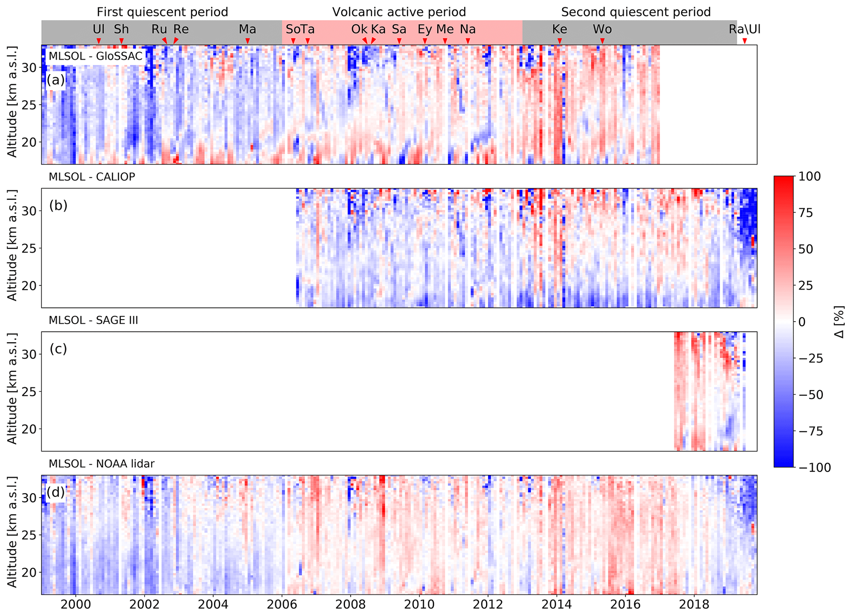Viewport: 852px width, 616px height.
Task: Click the blue bottom of the colorbar
Action: [783, 463]
